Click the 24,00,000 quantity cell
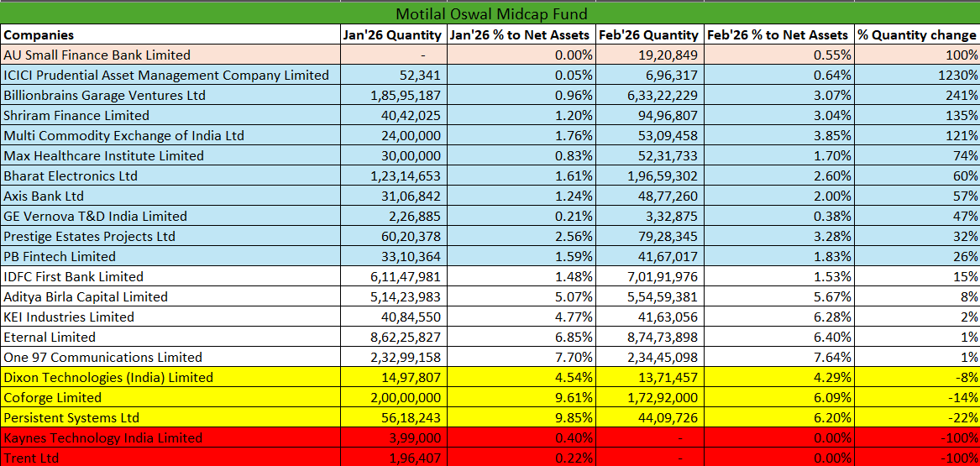 coord(393,135)
